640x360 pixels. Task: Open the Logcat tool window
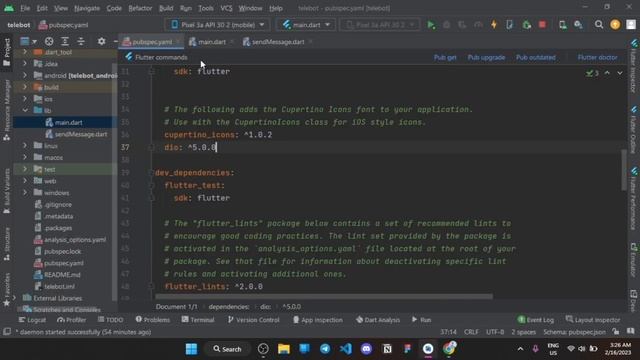[32, 320]
